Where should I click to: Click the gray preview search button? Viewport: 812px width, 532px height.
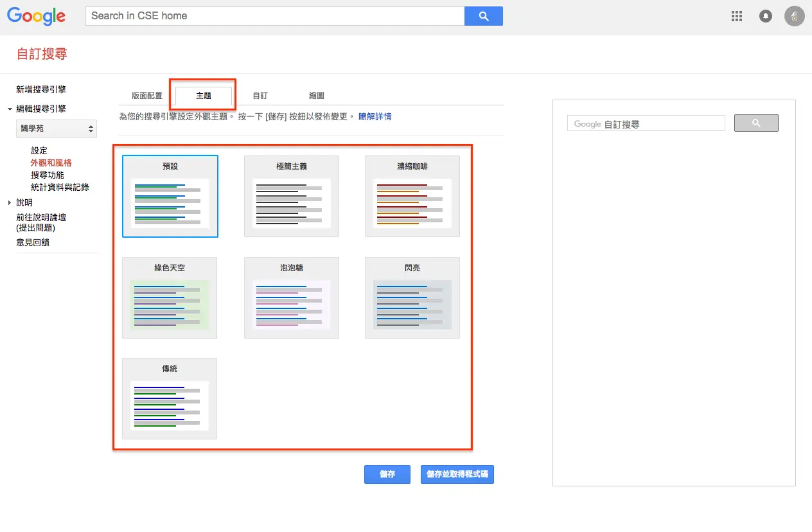coord(756,123)
